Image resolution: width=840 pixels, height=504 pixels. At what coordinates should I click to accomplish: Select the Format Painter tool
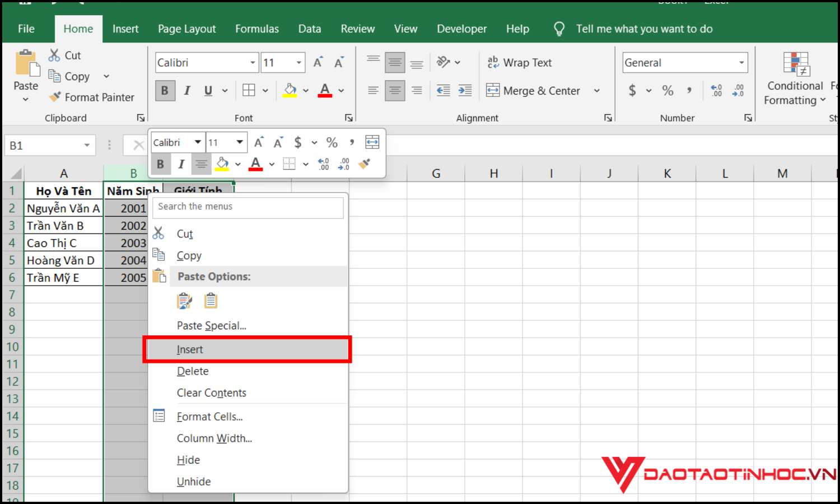coord(92,97)
